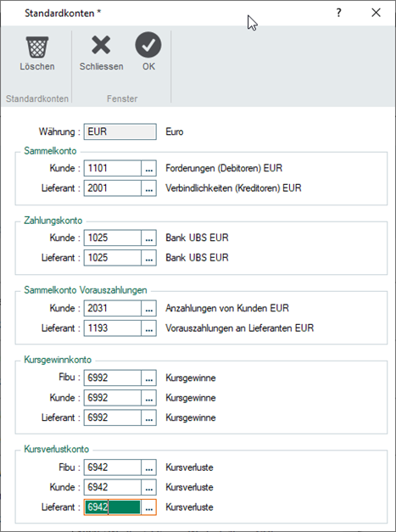Image resolution: width=396 pixels, height=532 pixels.
Task: Browse accounts for Vorauszahlungen Lieferant 1193
Action: pyautogui.click(x=149, y=328)
